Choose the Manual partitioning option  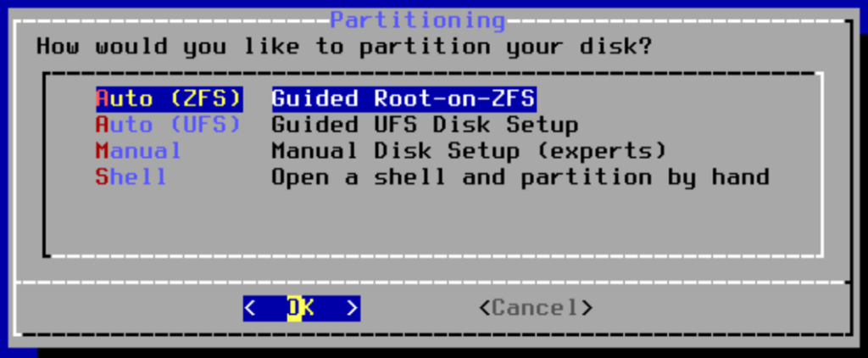pyautogui.click(x=139, y=151)
